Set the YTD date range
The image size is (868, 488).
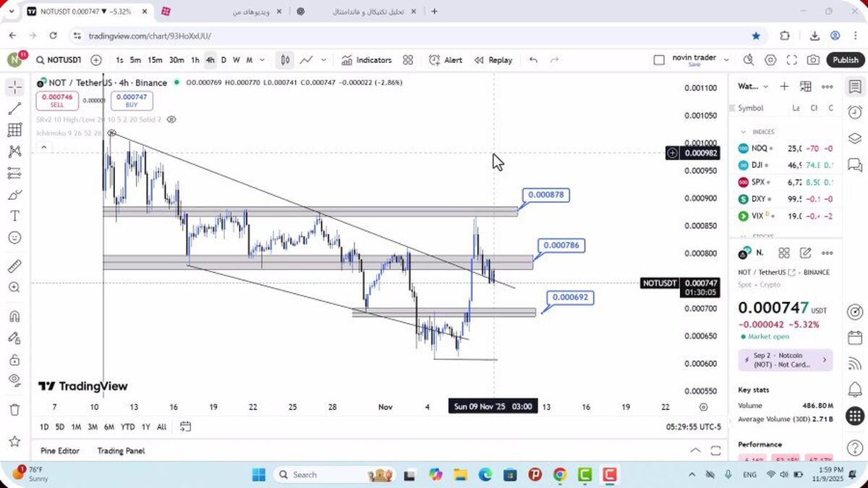127,426
